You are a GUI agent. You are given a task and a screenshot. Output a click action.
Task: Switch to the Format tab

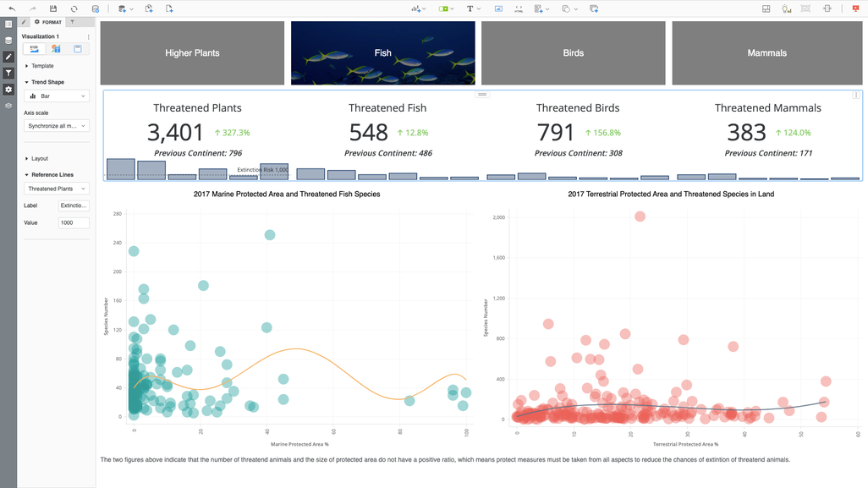point(47,22)
